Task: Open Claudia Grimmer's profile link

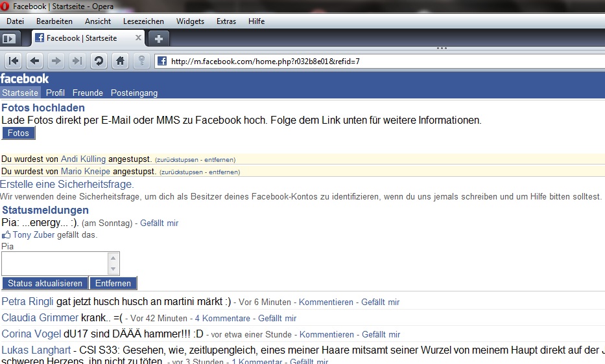Action: coord(40,318)
